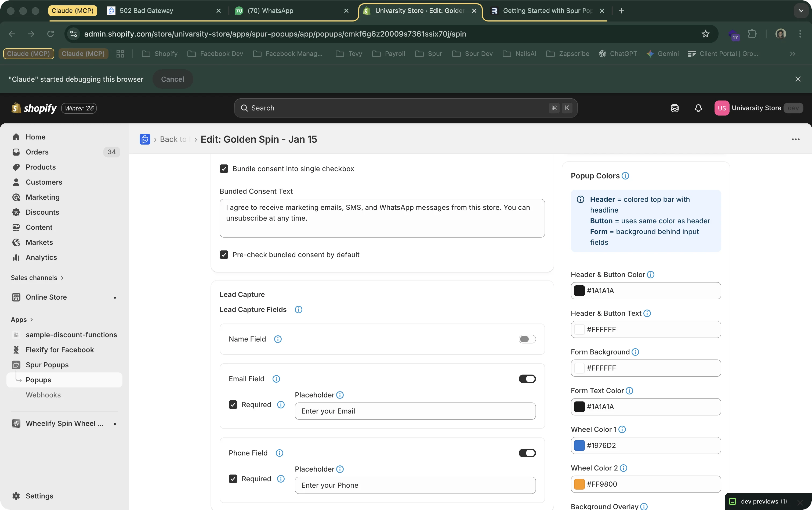This screenshot has height=510, width=812.
Task: Open the Getting Started with Spur tab
Action: point(546,10)
